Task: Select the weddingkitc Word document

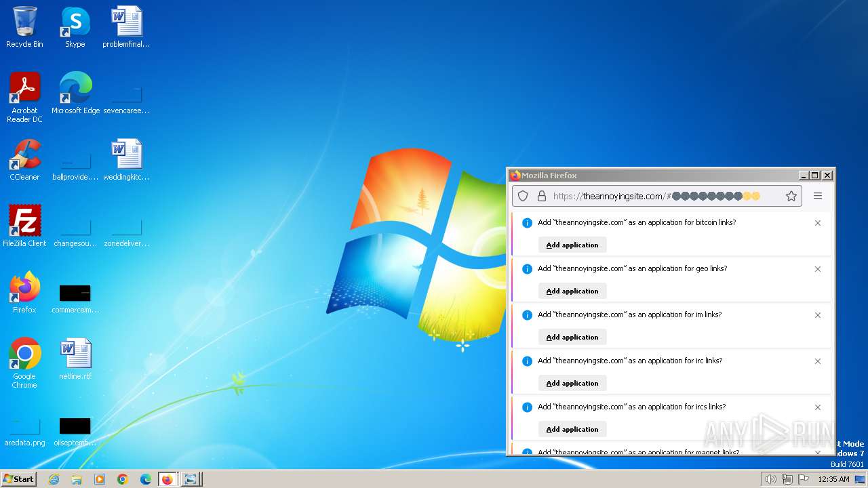Action: tap(126, 160)
